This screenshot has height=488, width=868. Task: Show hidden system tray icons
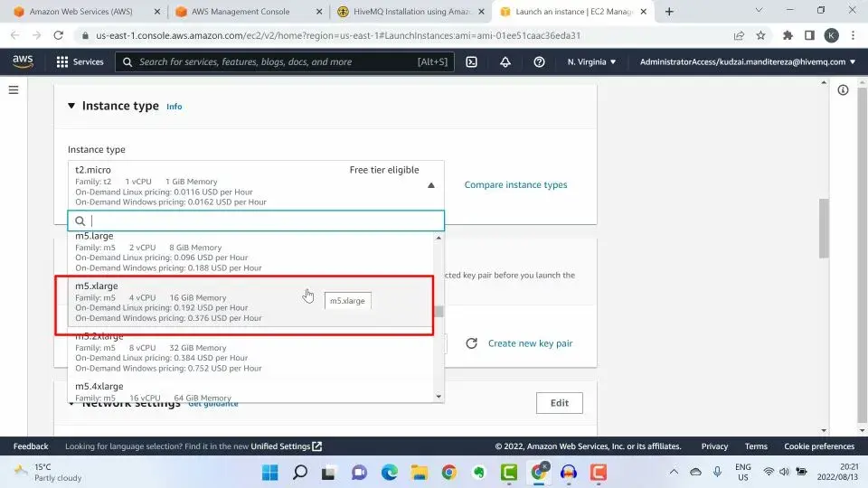(674, 472)
